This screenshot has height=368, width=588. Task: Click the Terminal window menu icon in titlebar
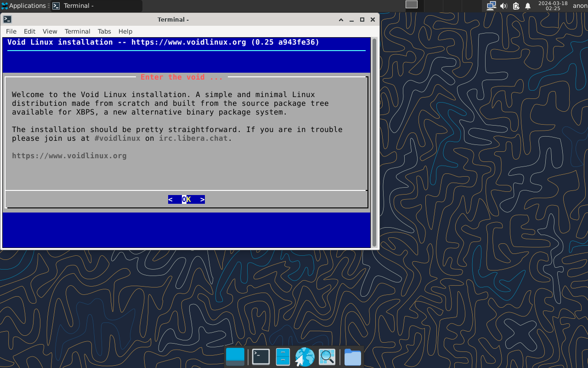(x=7, y=19)
